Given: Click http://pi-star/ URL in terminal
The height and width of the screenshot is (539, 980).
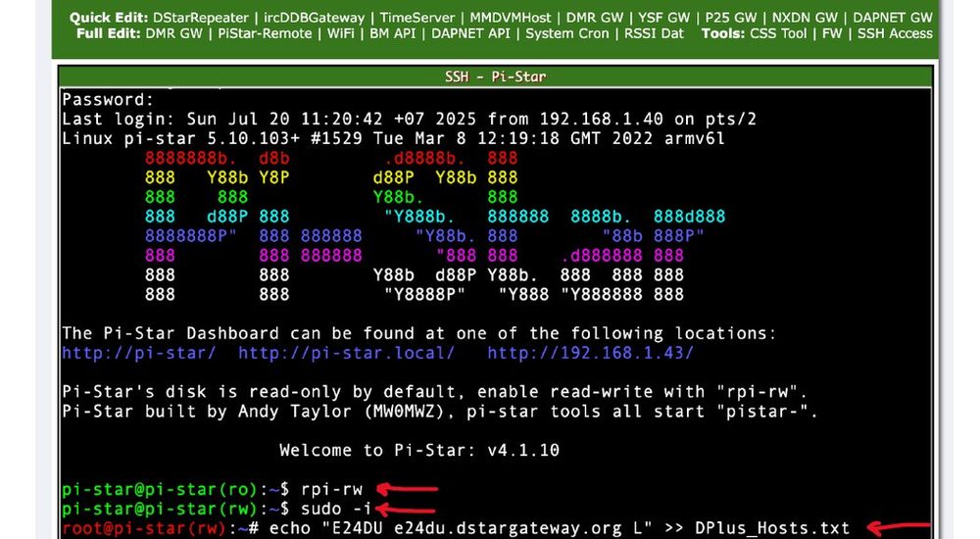Looking at the screenshot, I should [139, 353].
